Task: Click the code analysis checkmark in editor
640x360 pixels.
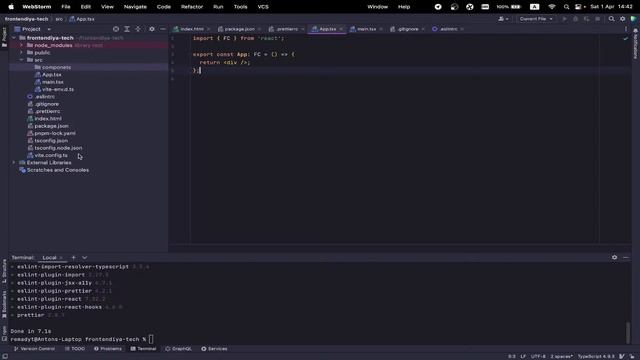Action: (626, 38)
